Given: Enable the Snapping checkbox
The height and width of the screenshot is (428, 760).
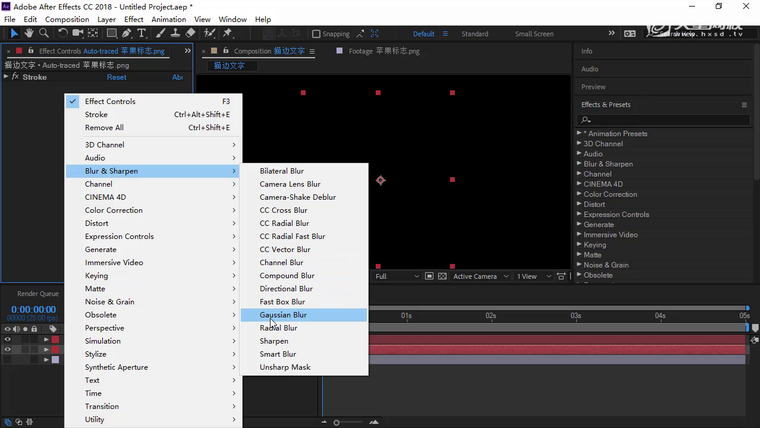Looking at the screenshot, I should (x=316, y=34).
